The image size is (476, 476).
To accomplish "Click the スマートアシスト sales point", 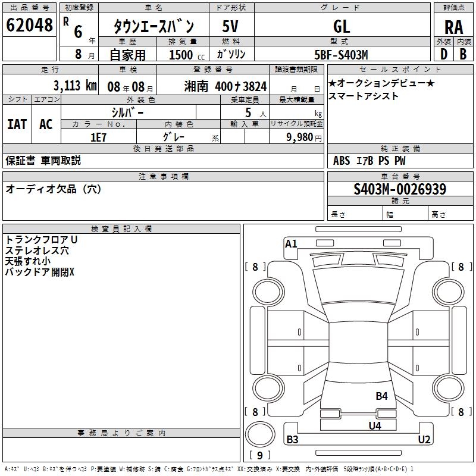I will pyautogui.click(x=364, y=96).
